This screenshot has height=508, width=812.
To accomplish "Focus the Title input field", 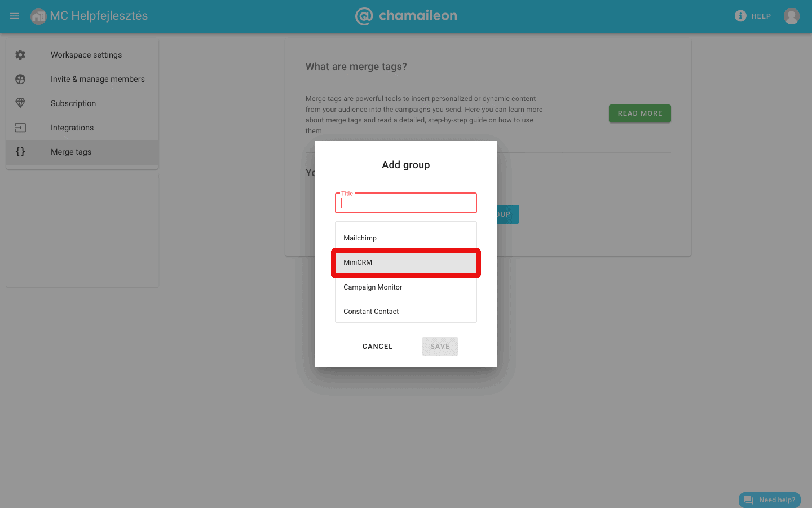I will [x=406, y=203].
